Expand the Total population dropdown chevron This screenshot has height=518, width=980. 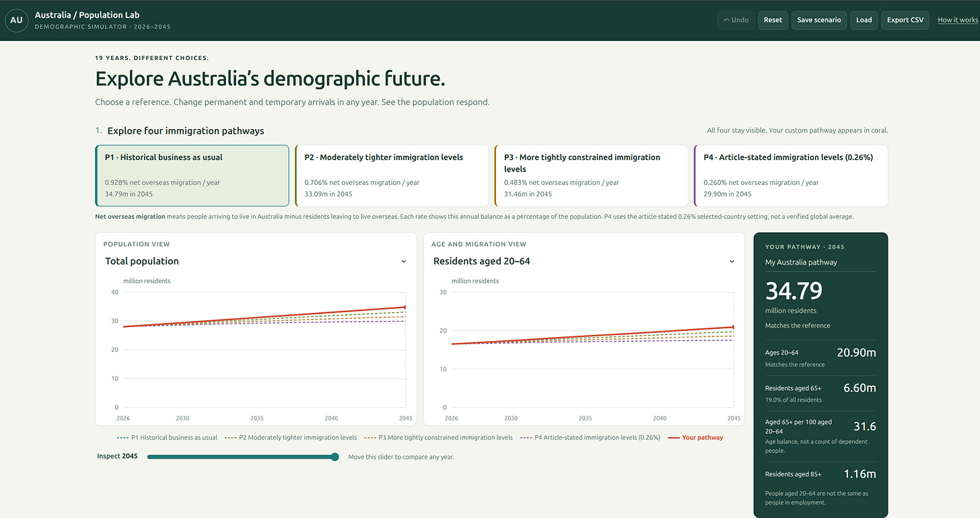point(404,261)
